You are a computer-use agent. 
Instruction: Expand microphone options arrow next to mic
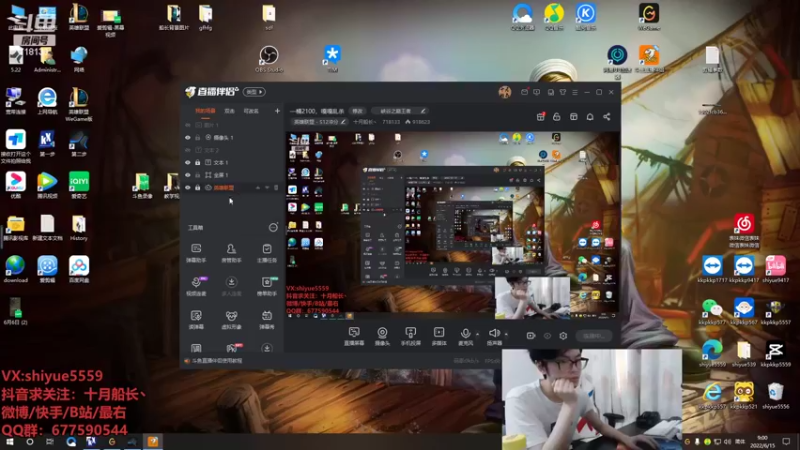(x=478, y=334)
